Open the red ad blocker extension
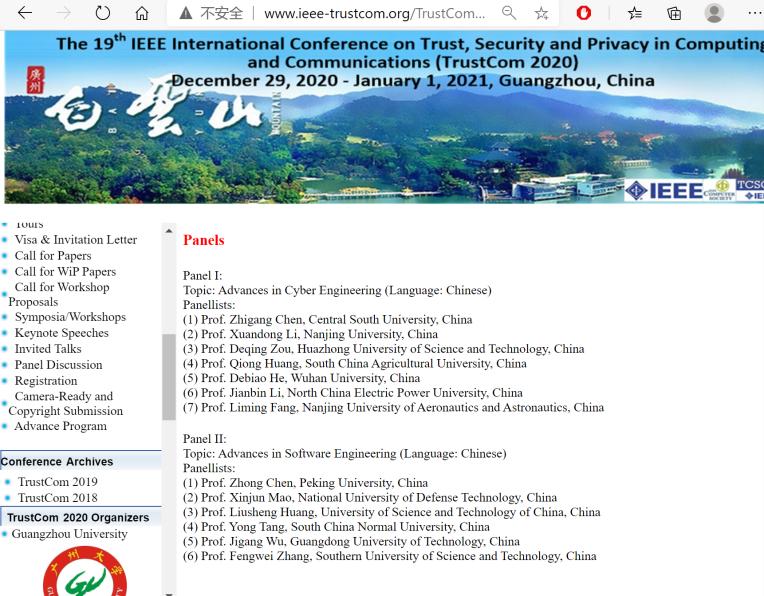This screenshot has width=764, height=596. click(584, 13)
